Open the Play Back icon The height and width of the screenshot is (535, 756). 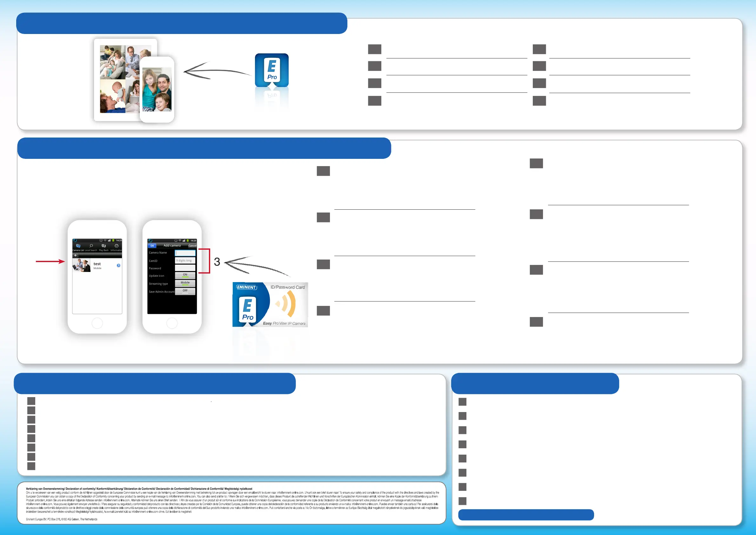pos(104,246)
